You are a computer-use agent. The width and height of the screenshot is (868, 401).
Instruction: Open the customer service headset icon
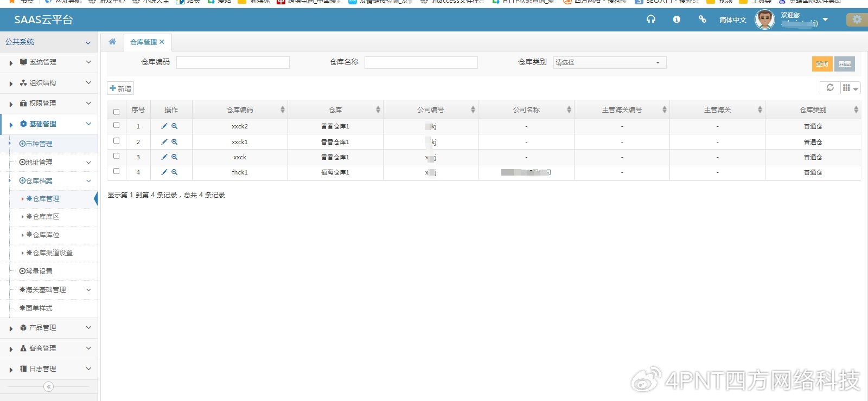click(x=650, y=20)
